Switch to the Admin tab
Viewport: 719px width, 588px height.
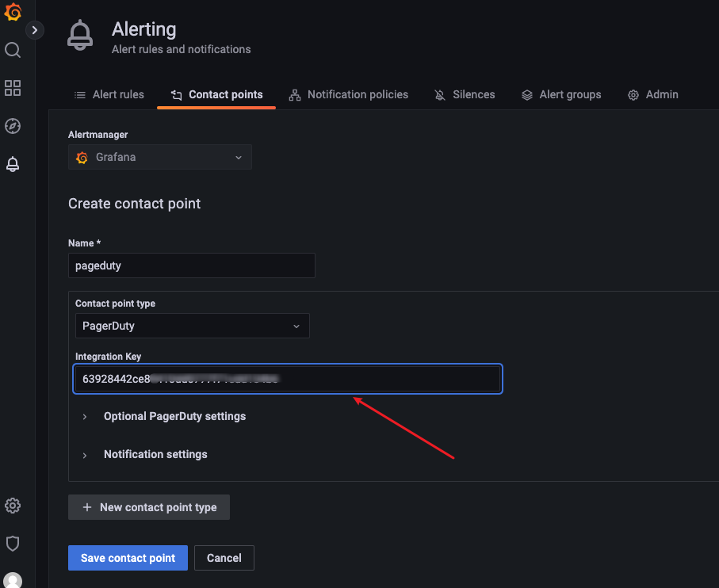pos(653,95)
